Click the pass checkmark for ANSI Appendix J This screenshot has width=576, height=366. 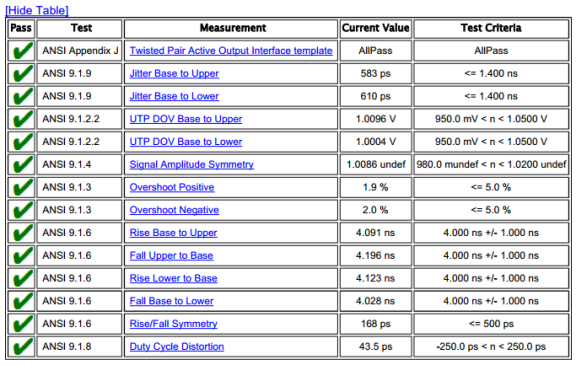(x=22, y=51)
